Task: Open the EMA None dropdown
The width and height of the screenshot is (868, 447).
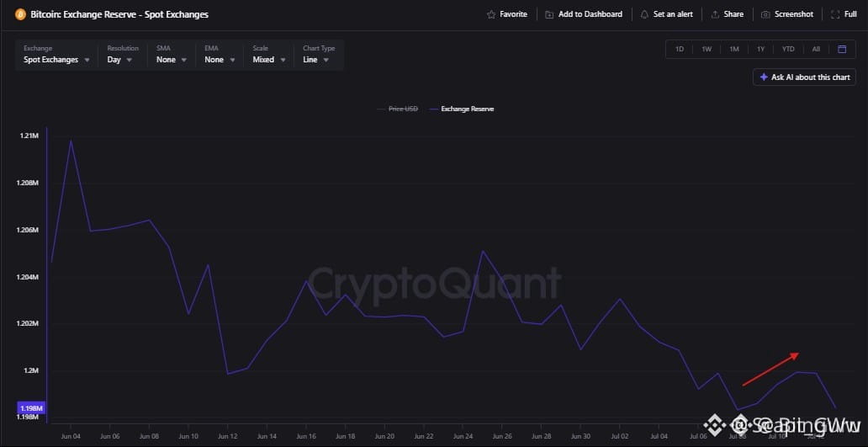Action: pyautogui.click(x=220, y=55)
